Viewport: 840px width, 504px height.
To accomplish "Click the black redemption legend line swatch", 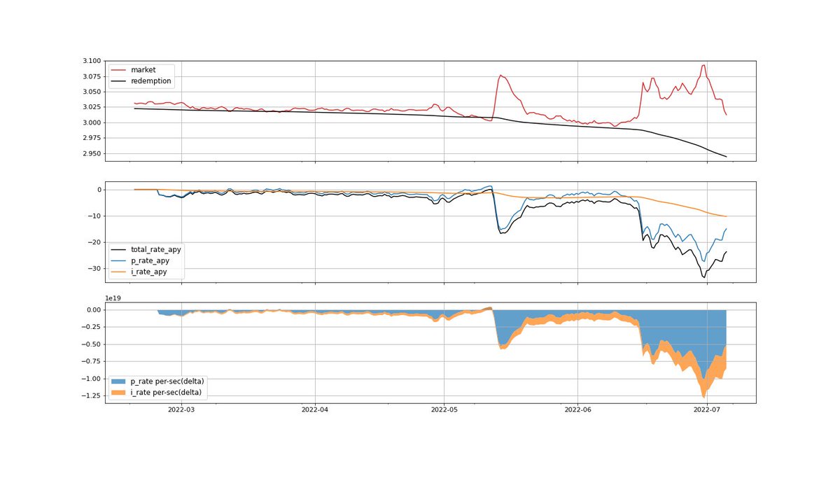I will pos(118,81).
